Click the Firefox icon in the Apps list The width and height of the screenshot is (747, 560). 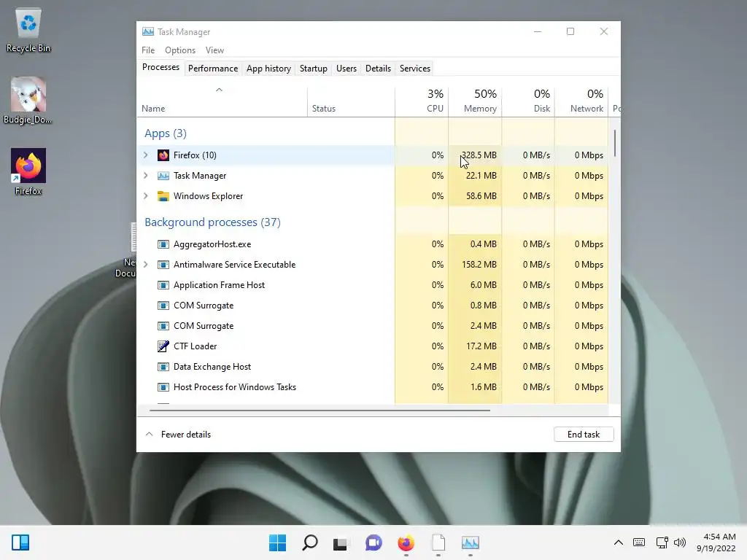point(163,155)
